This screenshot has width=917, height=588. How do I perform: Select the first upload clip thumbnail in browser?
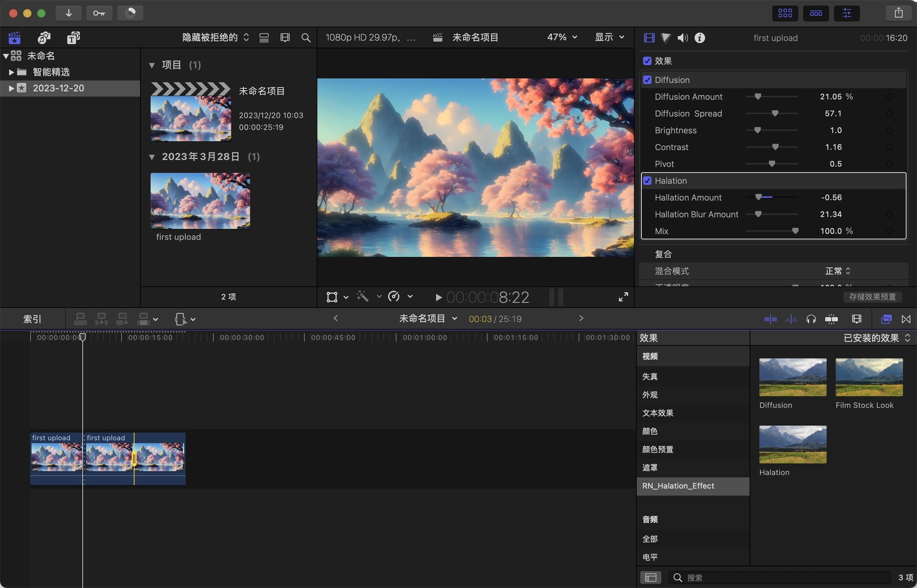point(200,201)
